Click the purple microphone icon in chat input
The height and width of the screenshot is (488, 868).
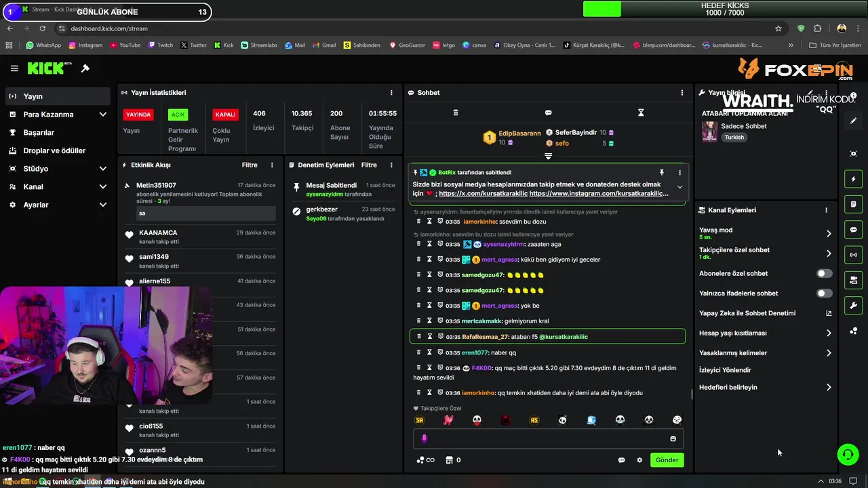425,439
